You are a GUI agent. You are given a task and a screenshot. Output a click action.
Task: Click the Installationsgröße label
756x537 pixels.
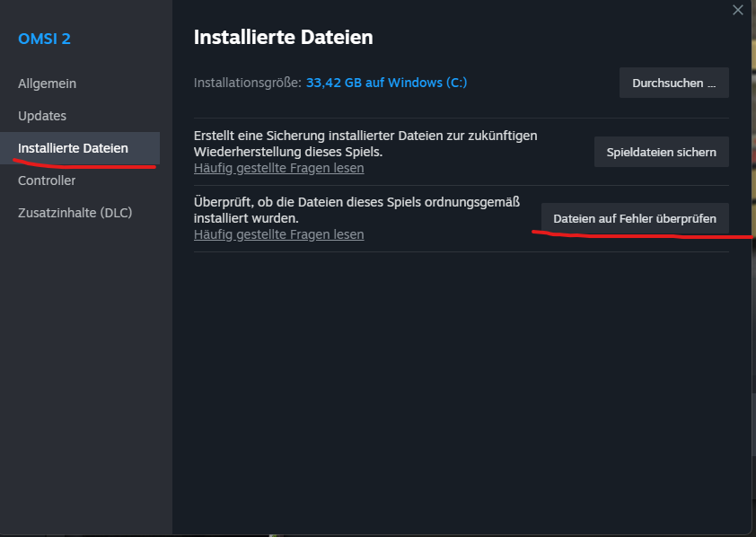[247, 83]
